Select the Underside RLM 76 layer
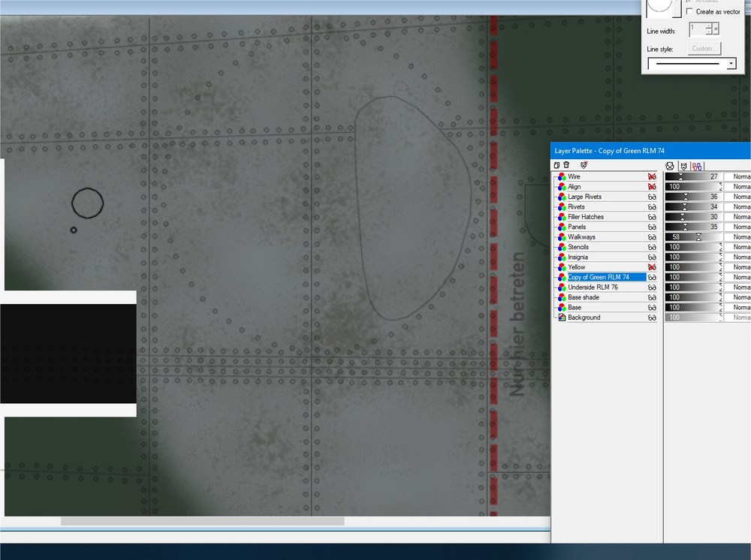Image resolution: width=751 pixels, height=560 pixels. [593, 288]
